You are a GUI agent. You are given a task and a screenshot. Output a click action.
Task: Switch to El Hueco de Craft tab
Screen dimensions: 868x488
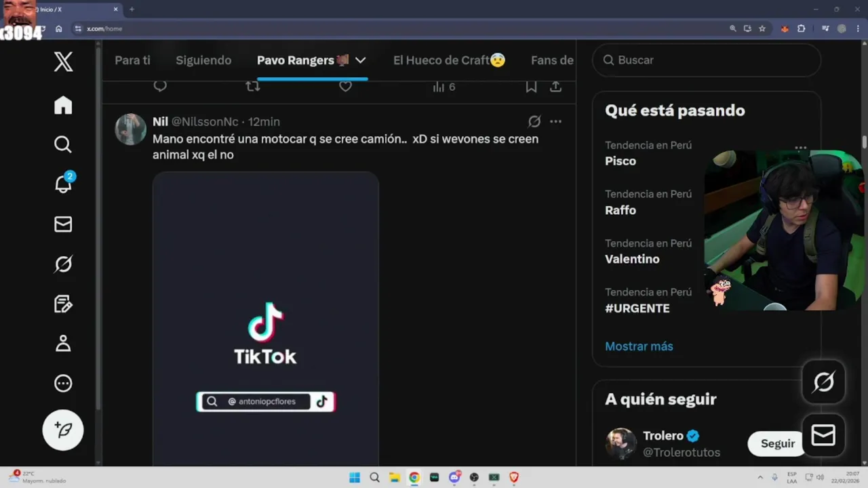449,60
